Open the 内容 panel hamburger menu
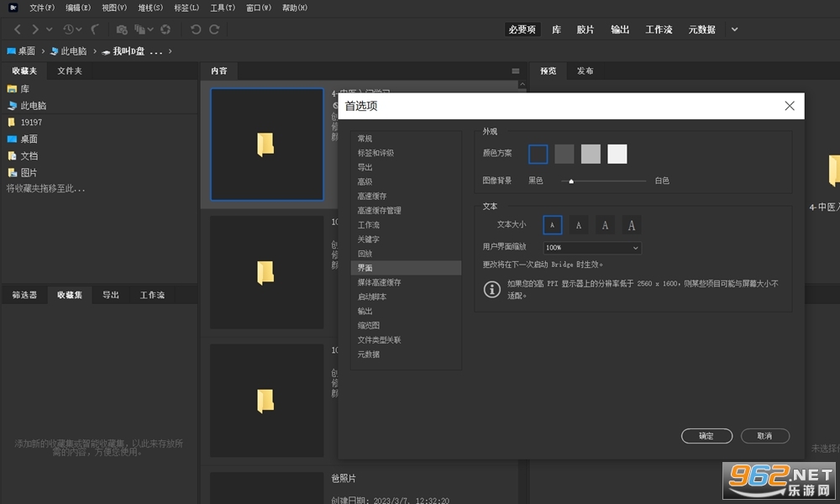The width and height of the screenshot is (840, 504). pyautogui.click(x=516, y=71)
